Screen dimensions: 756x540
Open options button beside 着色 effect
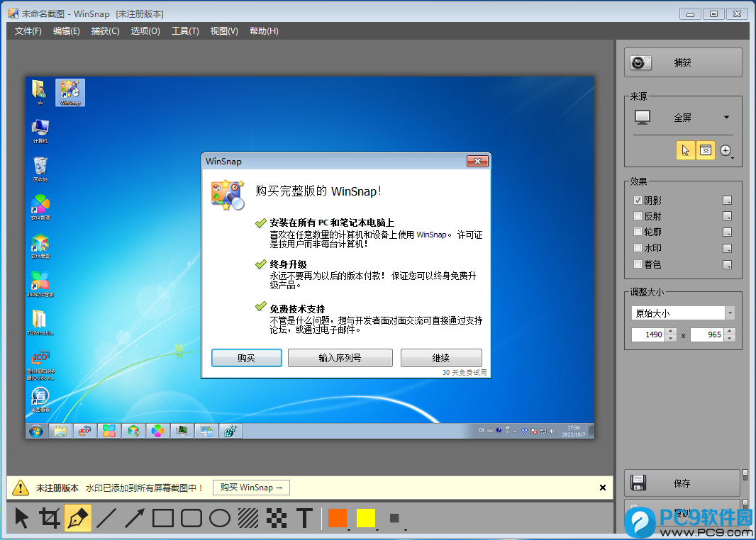coord(728,264)
